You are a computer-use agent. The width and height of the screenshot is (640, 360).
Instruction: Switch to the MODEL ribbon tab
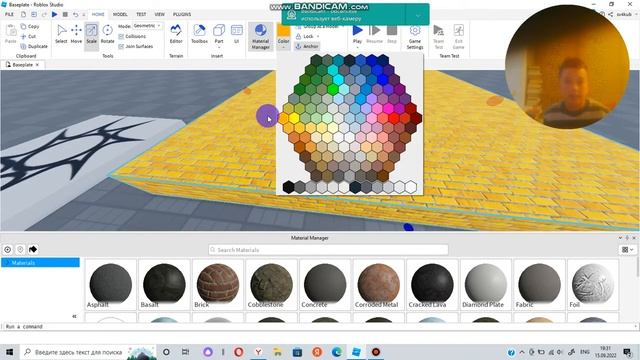coord(120,14)
